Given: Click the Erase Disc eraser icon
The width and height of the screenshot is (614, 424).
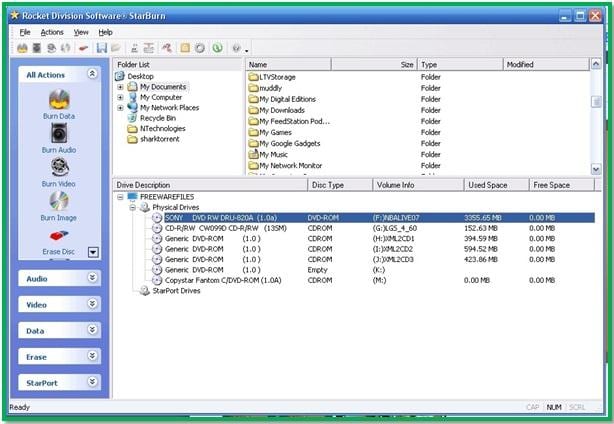Looking at the screenshot, I should [x=59, y=235].
